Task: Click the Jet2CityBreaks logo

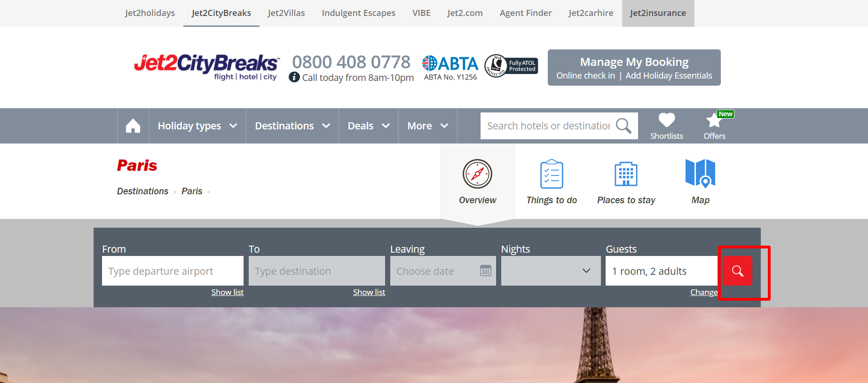Action: (206, 67)
